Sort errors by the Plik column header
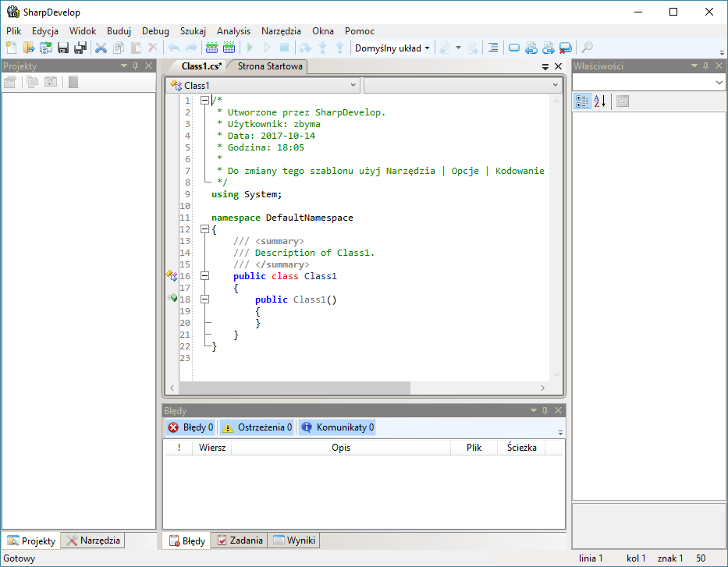Image resolution: width=728 pixels, height=567 pixels. point(474,448)
